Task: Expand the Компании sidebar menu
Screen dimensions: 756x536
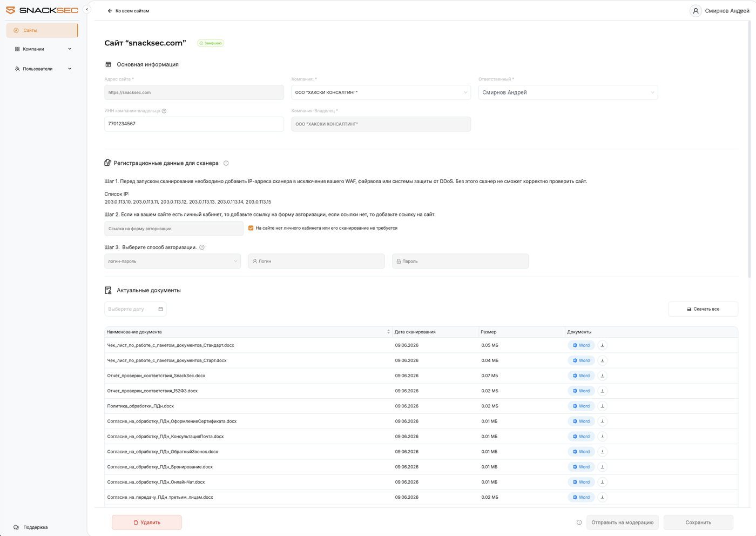Action: tap(42, 49)
